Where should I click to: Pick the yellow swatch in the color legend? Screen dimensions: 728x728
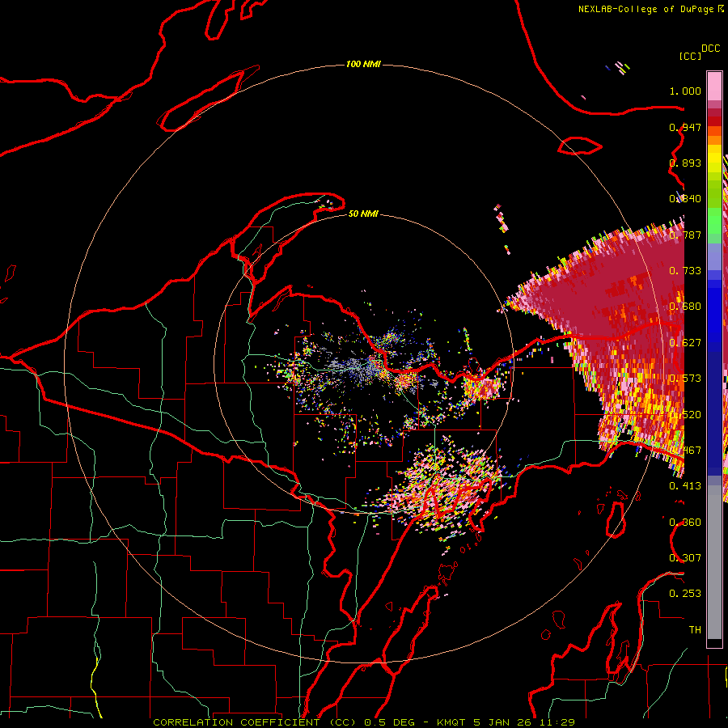tap(714, 159)
